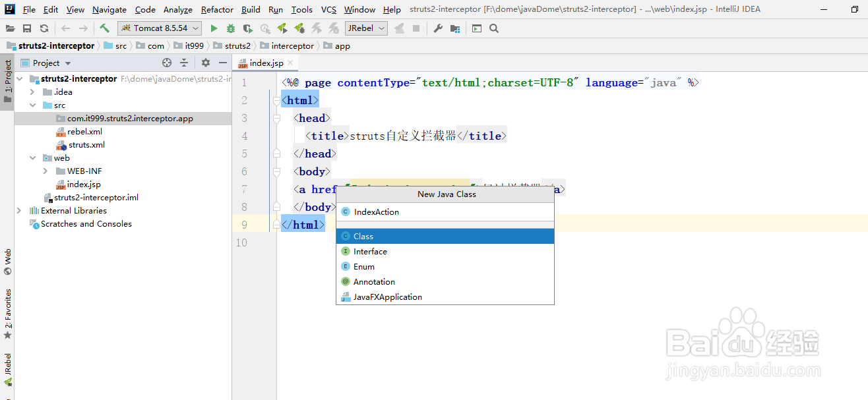Image resolution: width=868 pixels, height=400 pixels.
Task: Open the Tomcat 8.5.54 run configuration dropdown
Action: [x=160, y=28]
